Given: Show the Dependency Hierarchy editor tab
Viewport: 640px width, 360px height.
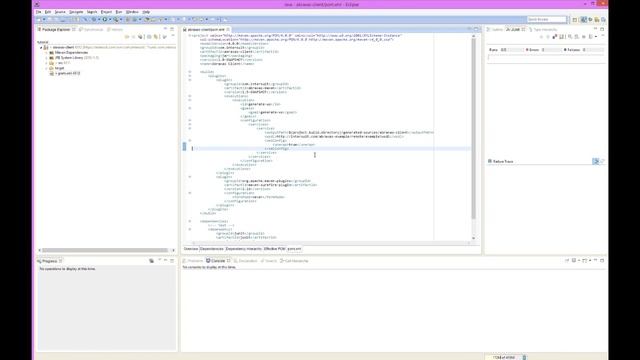Looking at the screenshot, I should [x=244, y=249].
